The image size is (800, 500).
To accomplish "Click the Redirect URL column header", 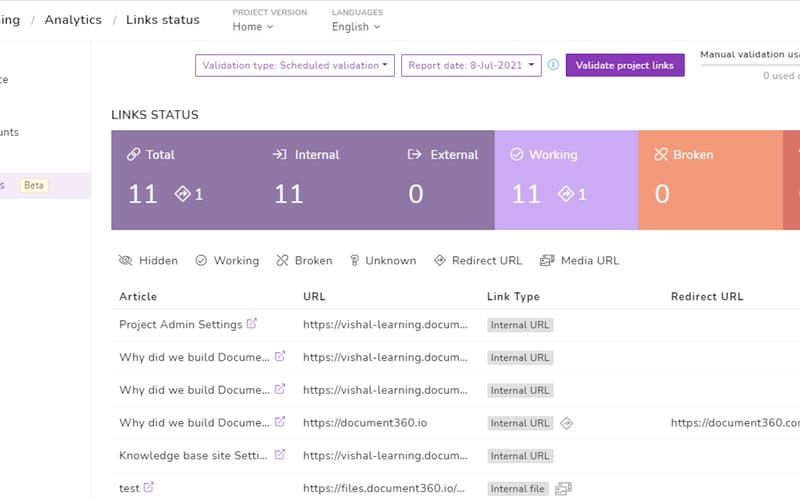I will (x=707, y=296).
